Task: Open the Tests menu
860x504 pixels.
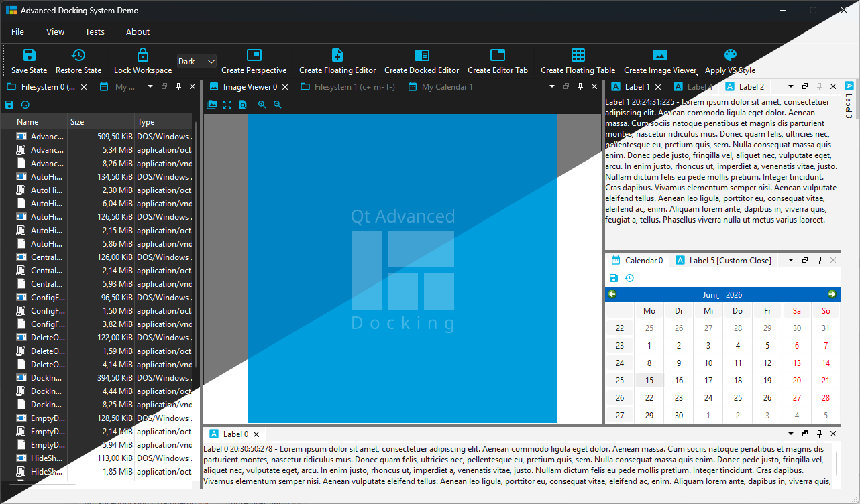Action: click(x=95, y=31)
